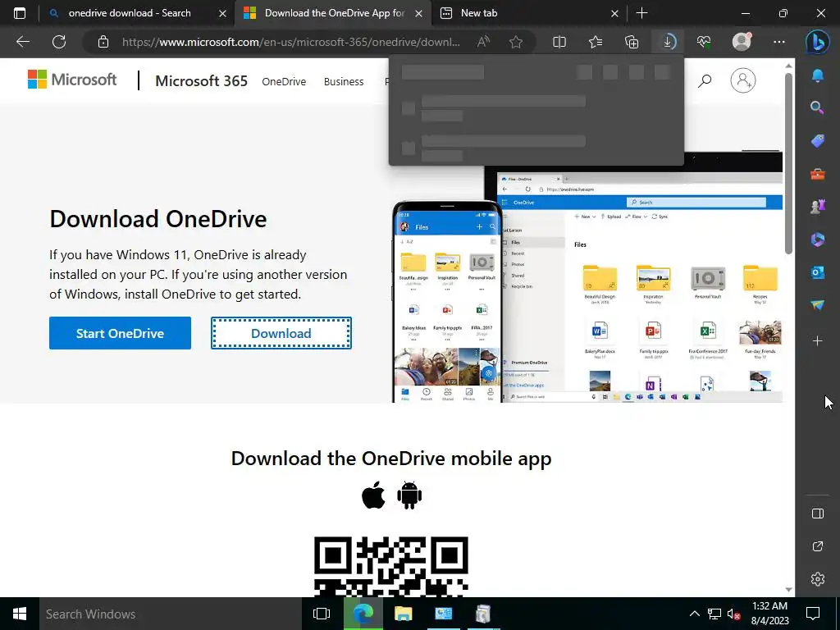Open Settings and more ellipsis menu
Screen dimensions: 840x630
click(779, 42)
